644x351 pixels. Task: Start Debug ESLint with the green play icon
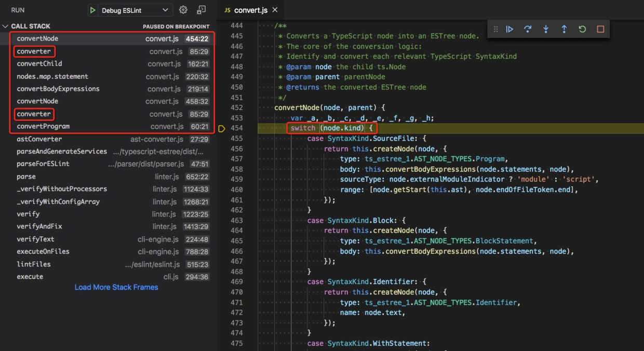coord(93,9)
